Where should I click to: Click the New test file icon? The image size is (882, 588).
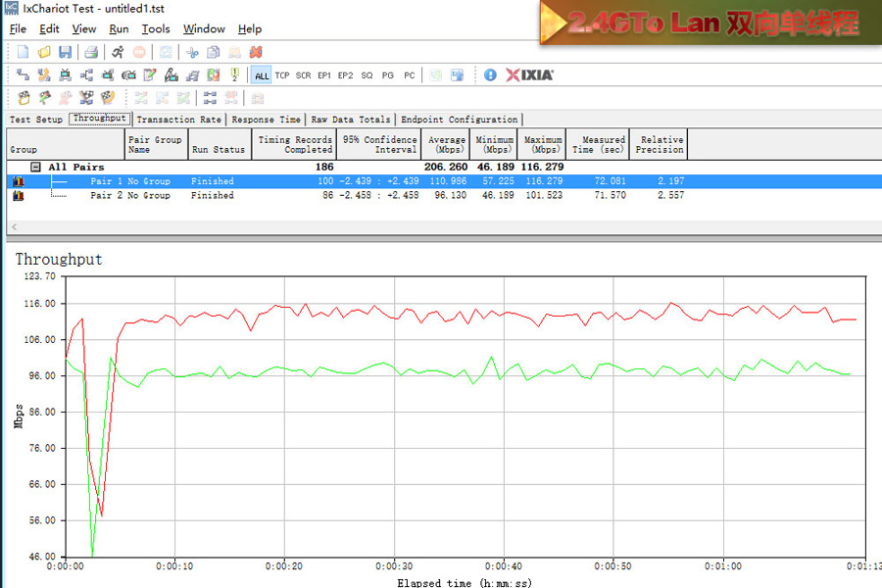(23, 52)
